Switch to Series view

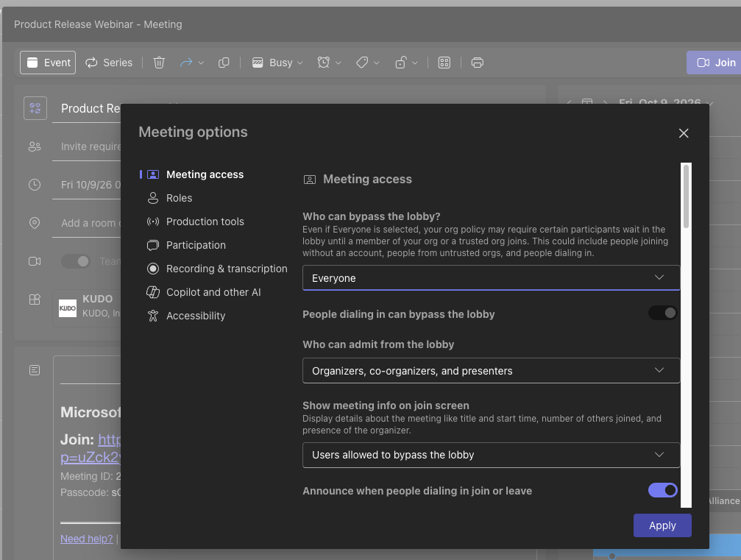point(109,63)
